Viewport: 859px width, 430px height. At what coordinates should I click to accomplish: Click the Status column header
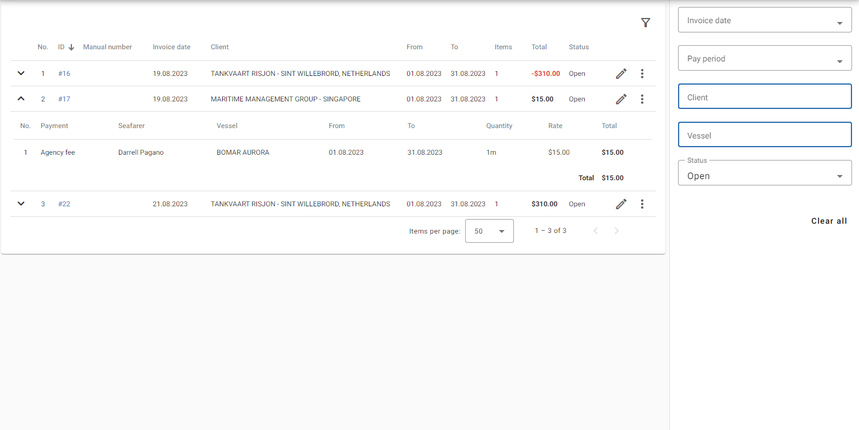tap(579, 47)
